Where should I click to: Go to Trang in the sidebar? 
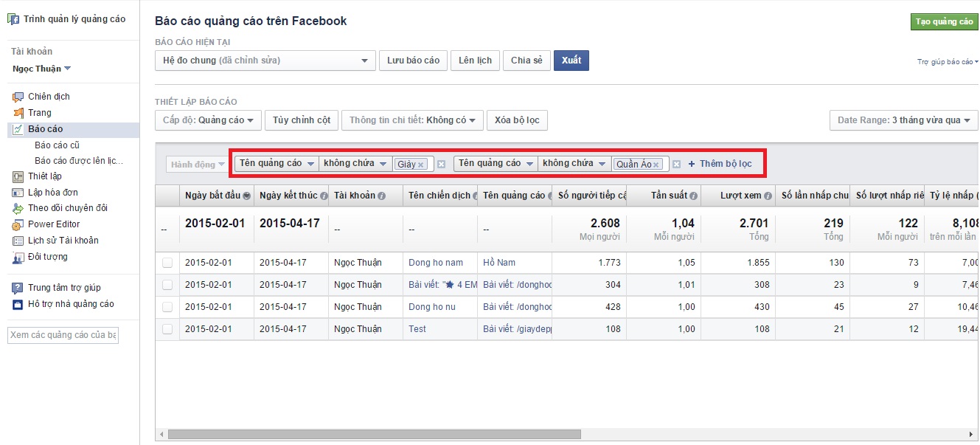[40, 113]
